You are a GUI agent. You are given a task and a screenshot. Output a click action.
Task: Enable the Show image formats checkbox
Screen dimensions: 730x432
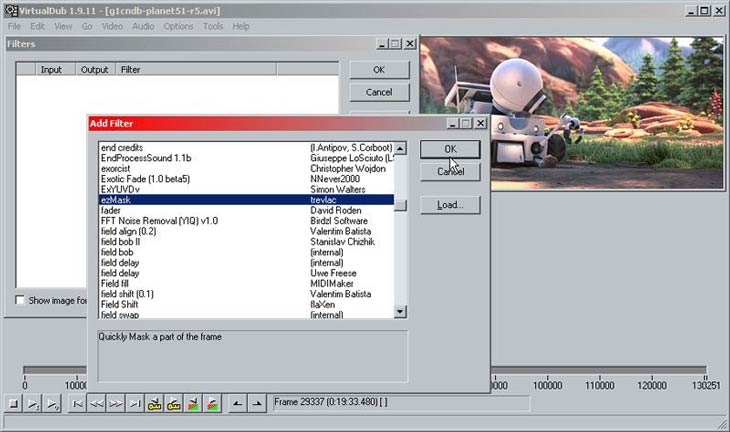(x=20, y=300)
